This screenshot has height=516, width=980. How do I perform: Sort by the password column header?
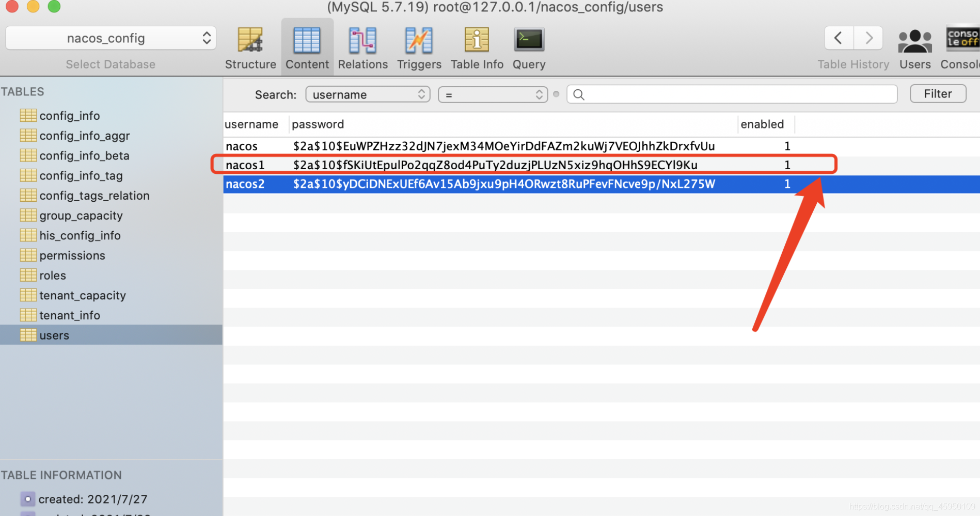513,124
